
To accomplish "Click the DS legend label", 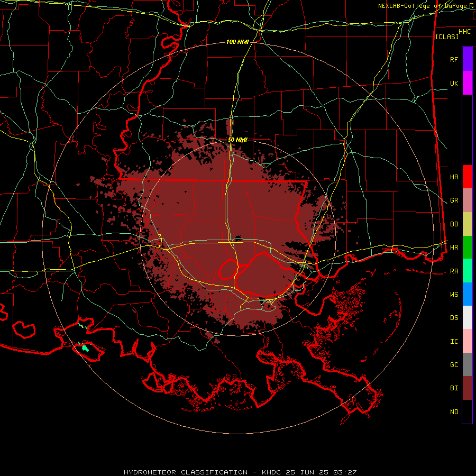I will pyautogui.click(x=454, y=318).
